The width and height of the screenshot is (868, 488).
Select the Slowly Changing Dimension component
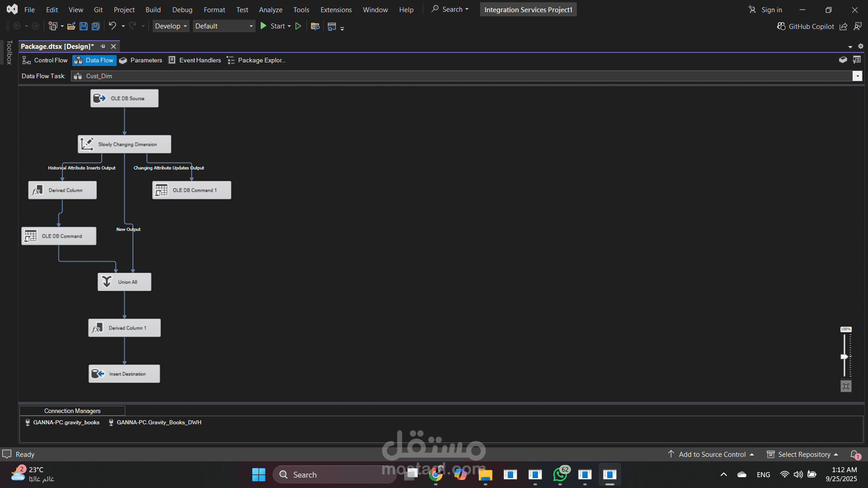point(124,144)
